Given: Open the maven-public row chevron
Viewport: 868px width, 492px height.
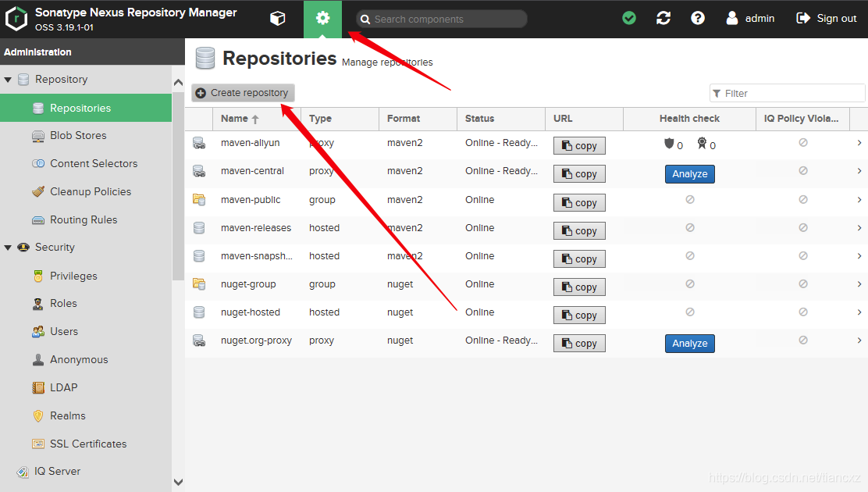Looking at the screenshot, I should click(x=859, y=199).
